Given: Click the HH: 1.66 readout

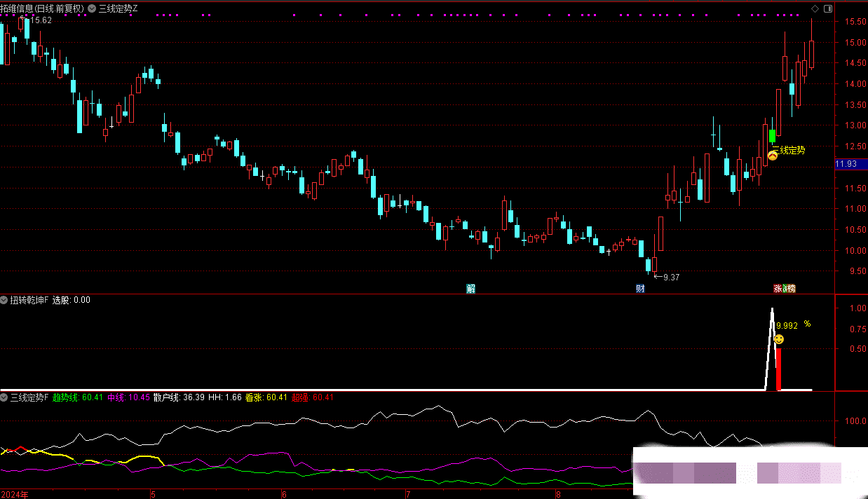Looking at the screenshot, I should click(x=225, y=397).
